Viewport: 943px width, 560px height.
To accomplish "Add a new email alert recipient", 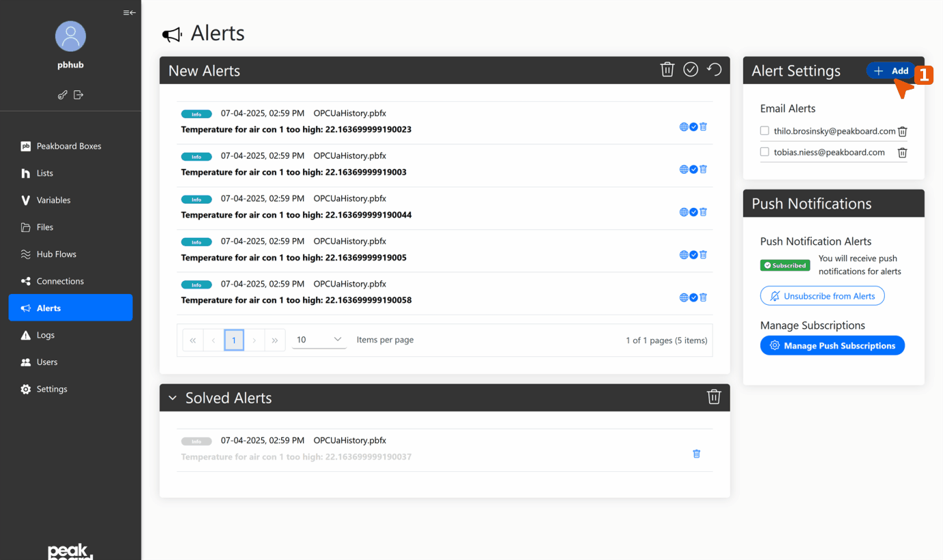I will coord(890,70).
